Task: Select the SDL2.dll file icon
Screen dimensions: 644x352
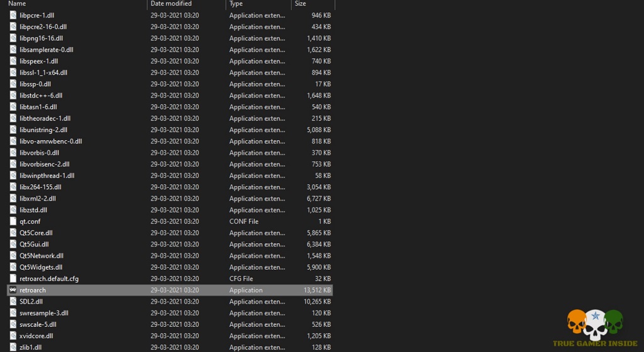Action: point(13,302)
